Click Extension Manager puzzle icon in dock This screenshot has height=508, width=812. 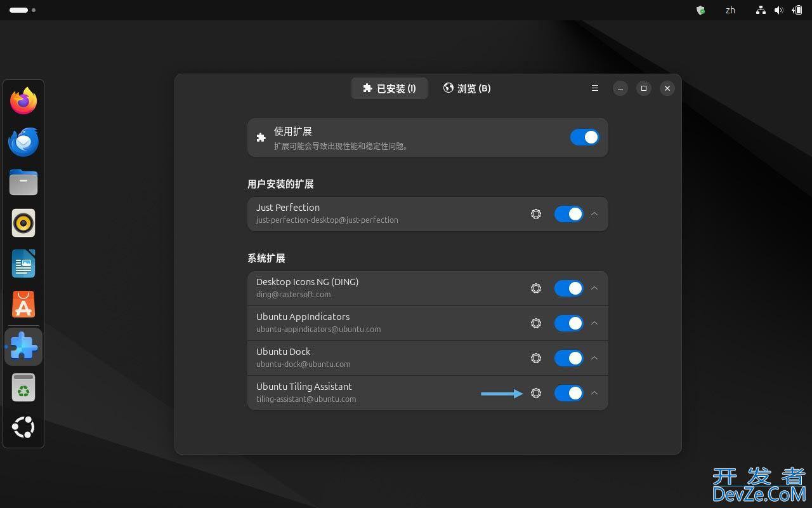pyautogui.click(x=23, y=347)
